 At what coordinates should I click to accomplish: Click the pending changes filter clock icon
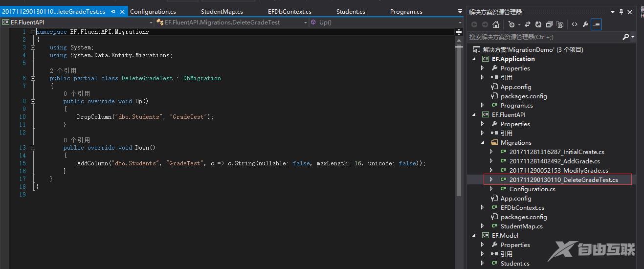coord(511,24)
